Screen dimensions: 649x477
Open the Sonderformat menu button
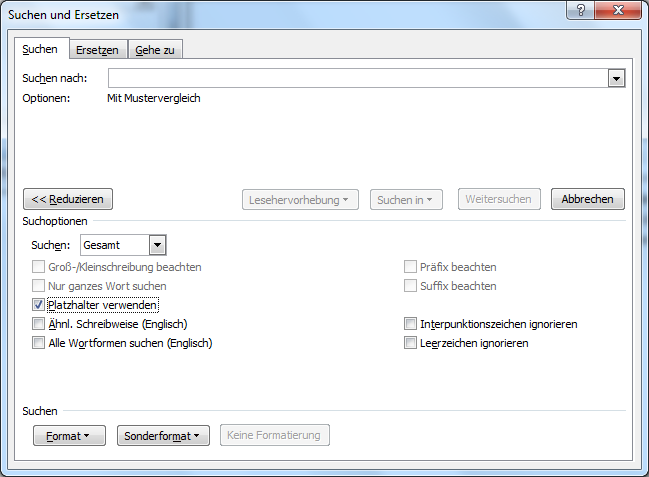[163, 435]
